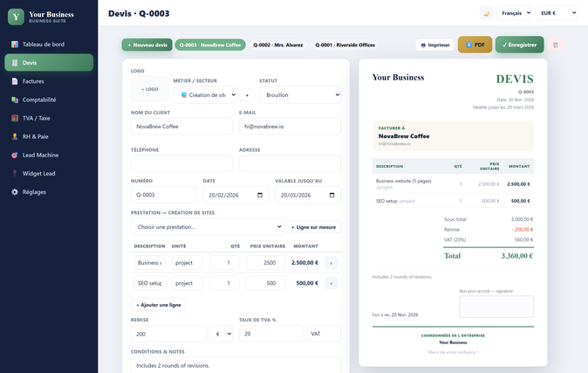This screenshot has height=373, width=588.
Task: Click the Devis sidebar document icon
Action: pos(15,63)
